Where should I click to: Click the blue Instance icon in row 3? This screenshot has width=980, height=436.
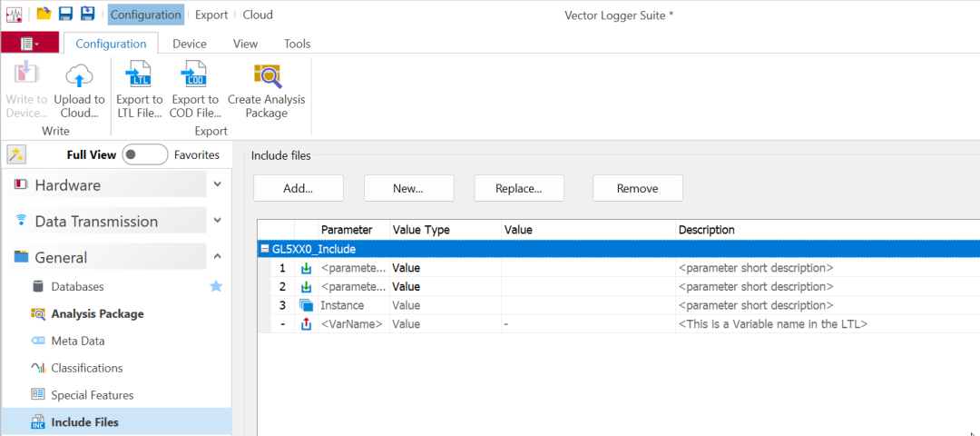coord(307,306)
